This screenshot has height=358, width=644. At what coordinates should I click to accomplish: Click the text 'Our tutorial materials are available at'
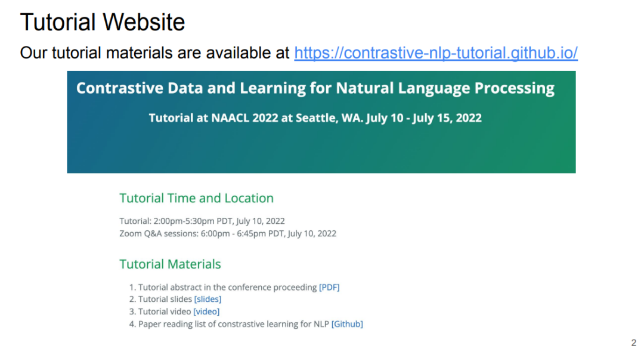154,53
